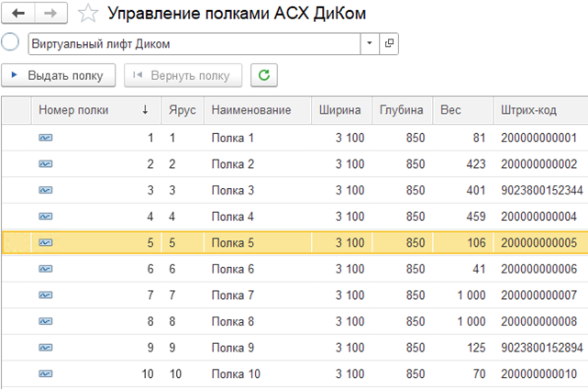Click barcode 9023800152894 cell
Viewport: 588px width, 389px height.
tap(541, 348)
